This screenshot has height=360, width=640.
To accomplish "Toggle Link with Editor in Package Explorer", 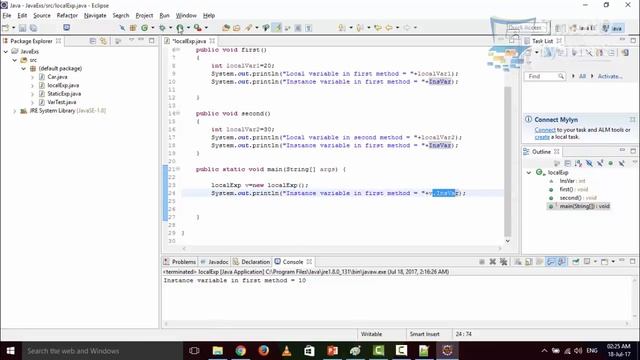I will click(x=103, y=41).
